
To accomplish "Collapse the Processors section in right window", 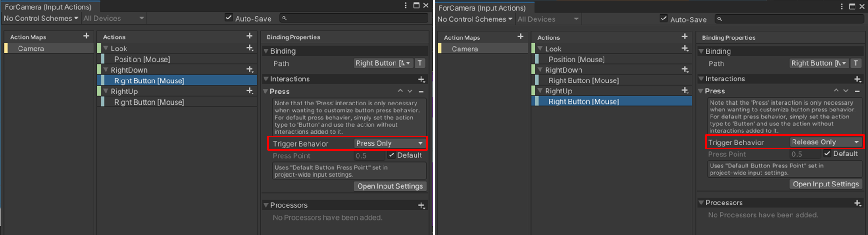I will click(x=701, y=203).
